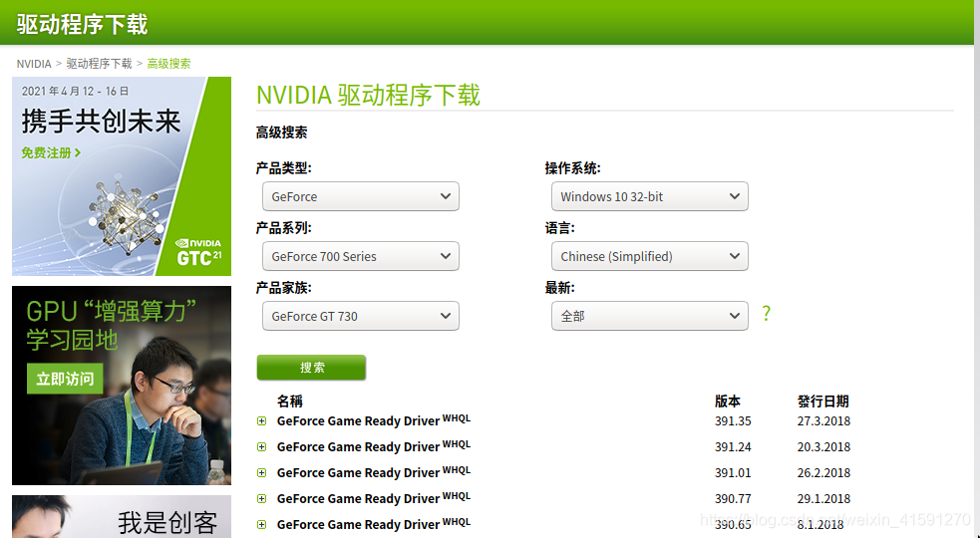This screenshot has width=980, height=538.
Task: Click the NVIDIA 驱动程序下载 page heading
Action: click(x=368, y=95)
